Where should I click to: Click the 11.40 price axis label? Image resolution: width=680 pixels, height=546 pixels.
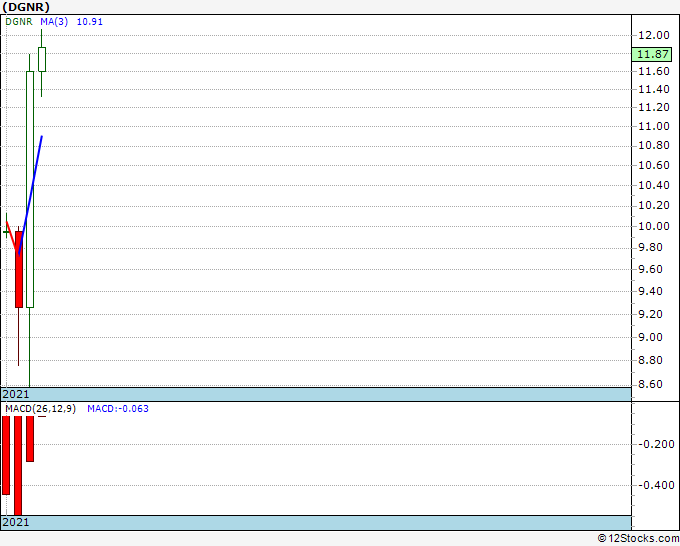(x=654, y=89)
